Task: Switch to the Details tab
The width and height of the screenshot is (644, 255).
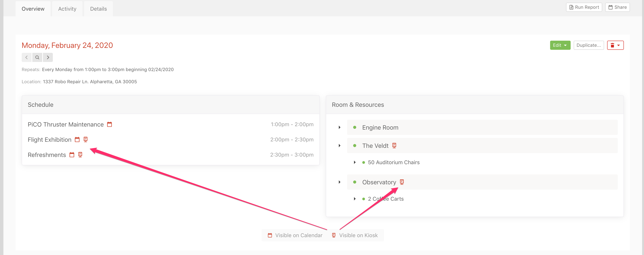Action: [x=98, y=9]
